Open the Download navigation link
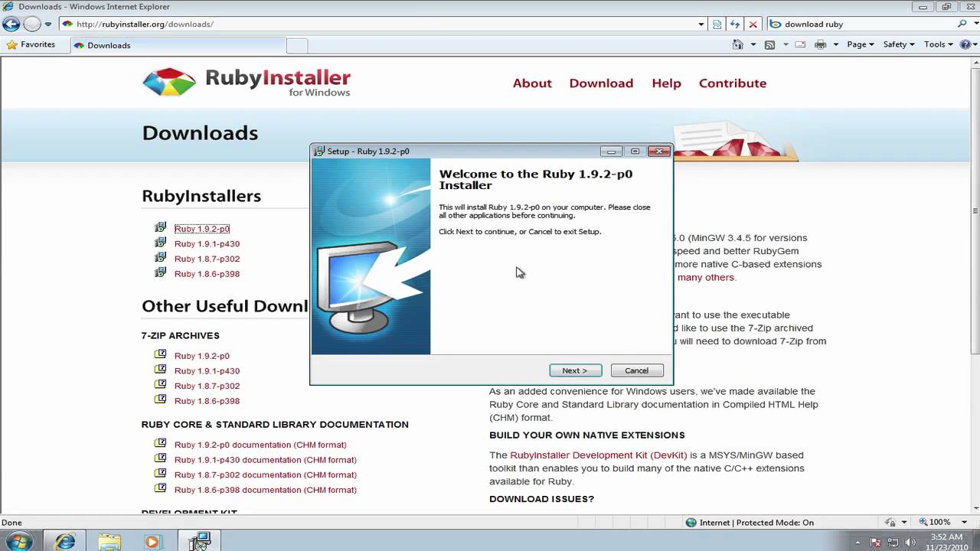980x551 pixels. pos(601,83)
